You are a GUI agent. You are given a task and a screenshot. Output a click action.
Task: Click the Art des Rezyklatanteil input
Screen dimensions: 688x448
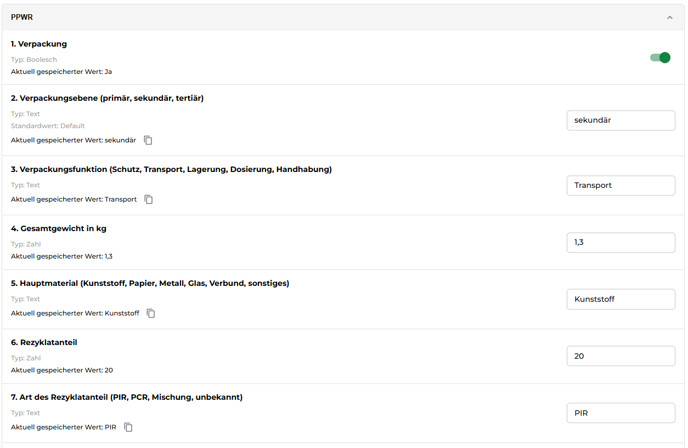click(x=620, y=413)
